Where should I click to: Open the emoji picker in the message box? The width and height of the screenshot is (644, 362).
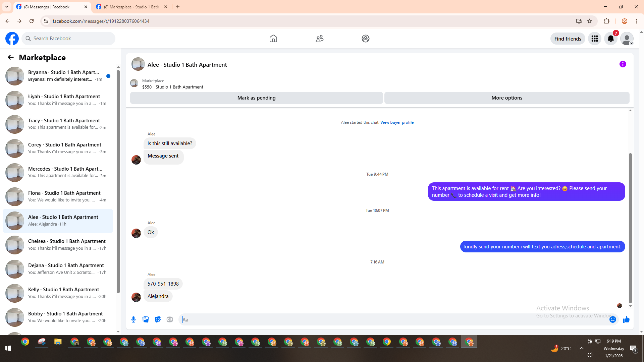click(612, 319)
